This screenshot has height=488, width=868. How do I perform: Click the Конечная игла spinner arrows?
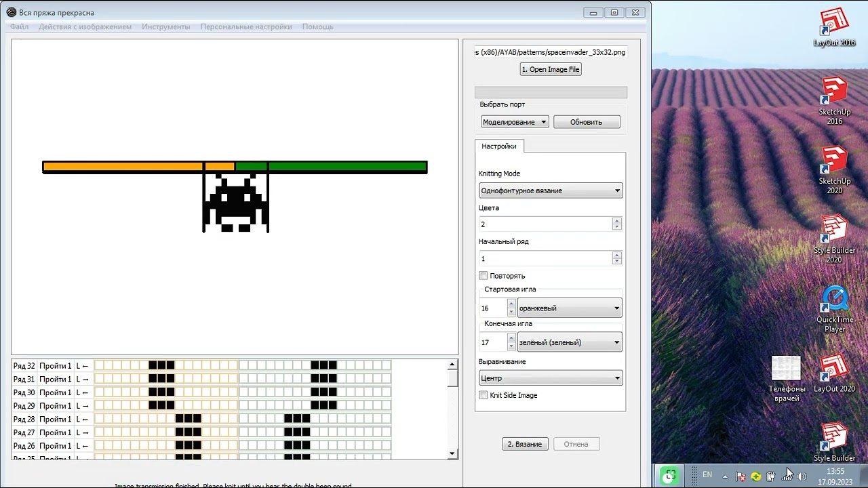[512, 342]
